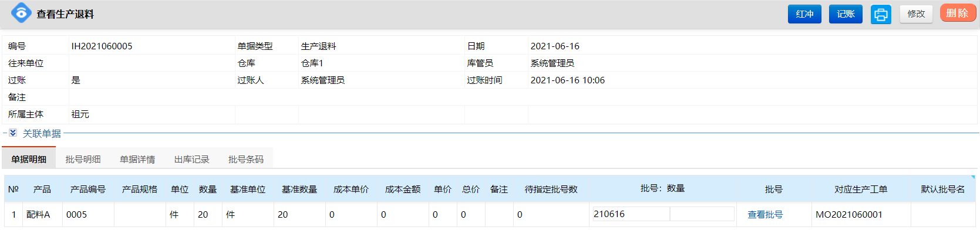Collapse the 关联单据 section arrow
This screenshot has height=230, width=980.
[13, 133]
